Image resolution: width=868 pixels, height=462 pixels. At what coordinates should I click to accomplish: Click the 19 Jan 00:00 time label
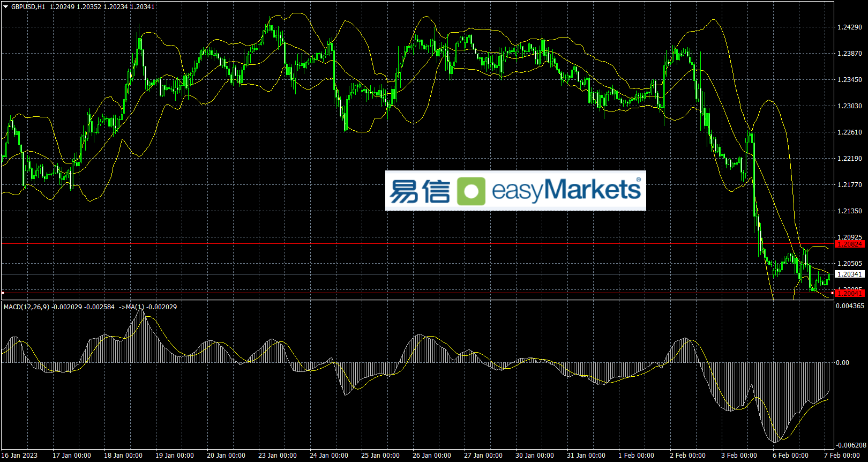(x=175, y=456)
